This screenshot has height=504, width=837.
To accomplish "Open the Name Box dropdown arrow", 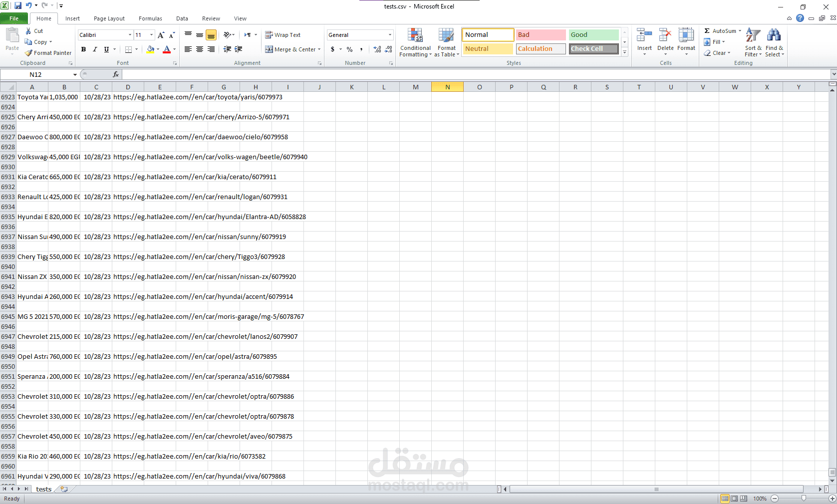I will [75, 74].
